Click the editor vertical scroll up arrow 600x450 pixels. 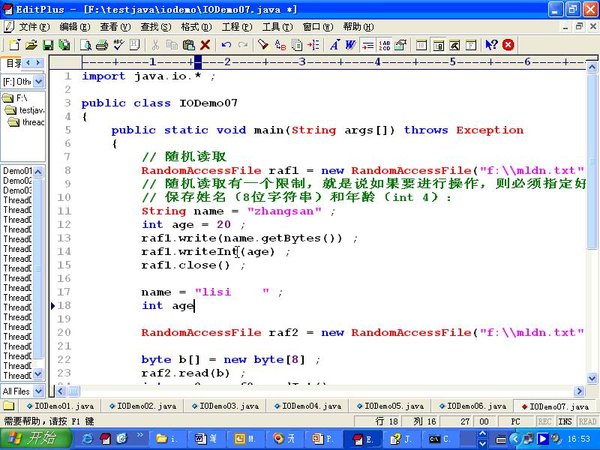coord(592,68)
